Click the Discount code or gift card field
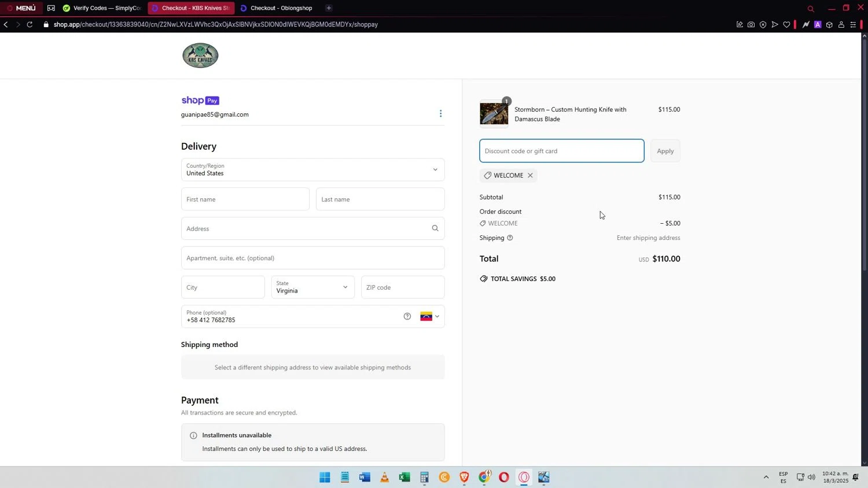868x488 pixels. [x=561, y=151]
